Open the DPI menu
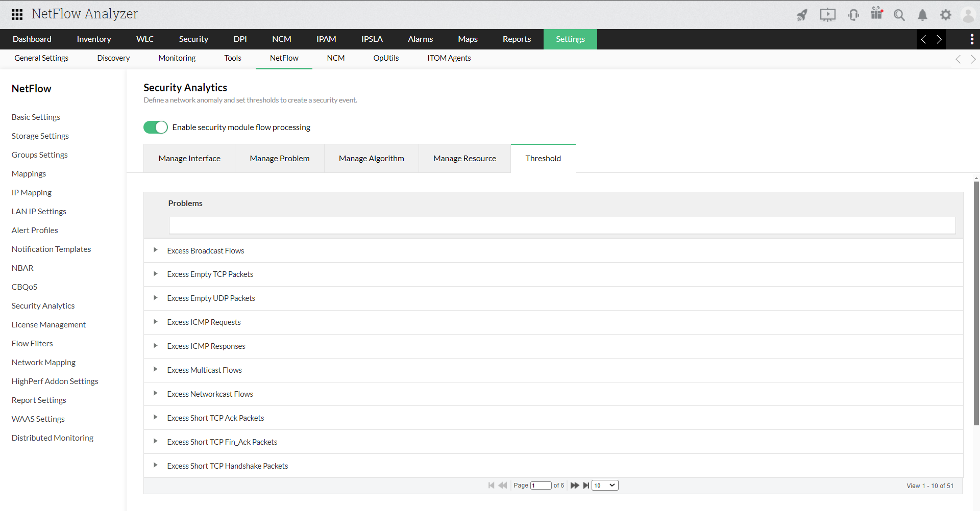This screenshot has height=511, width=980. [240, 39]
